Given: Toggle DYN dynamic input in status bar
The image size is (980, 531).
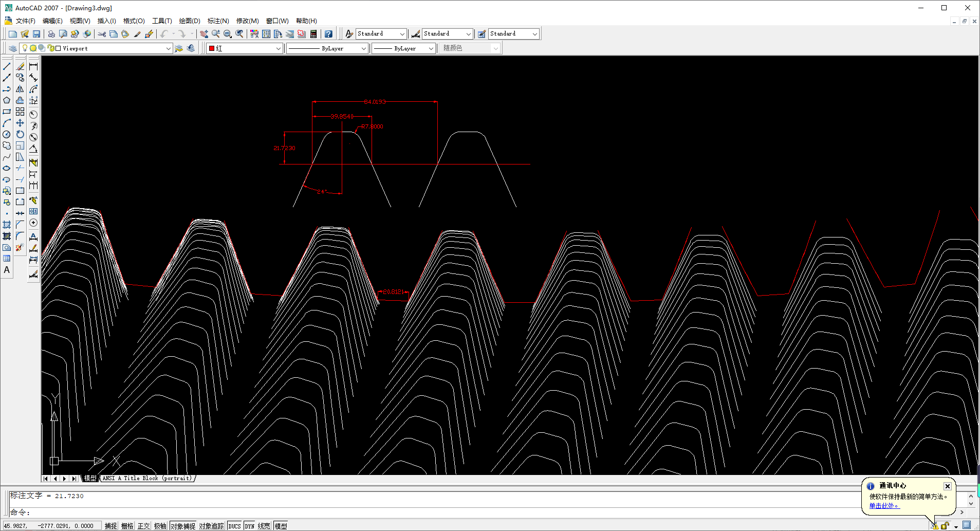Looking at the screenshot, I should tap(250, 526).
